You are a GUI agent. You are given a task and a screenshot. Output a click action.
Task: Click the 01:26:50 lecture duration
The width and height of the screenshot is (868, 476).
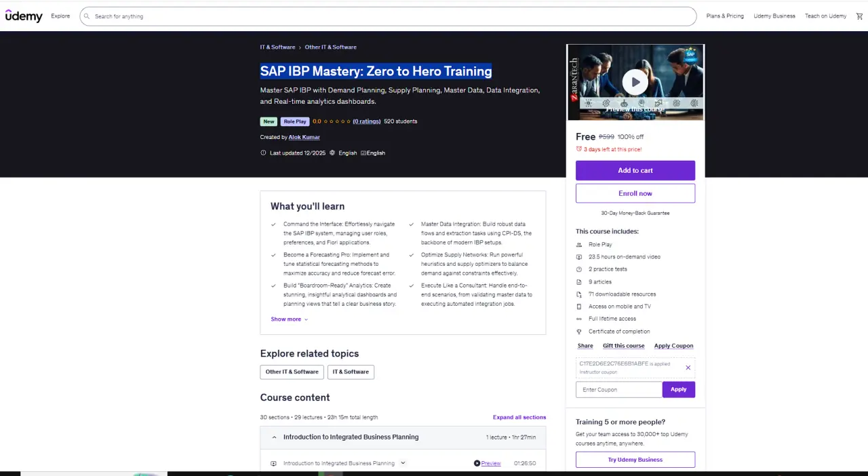click(x=525, y=464)
